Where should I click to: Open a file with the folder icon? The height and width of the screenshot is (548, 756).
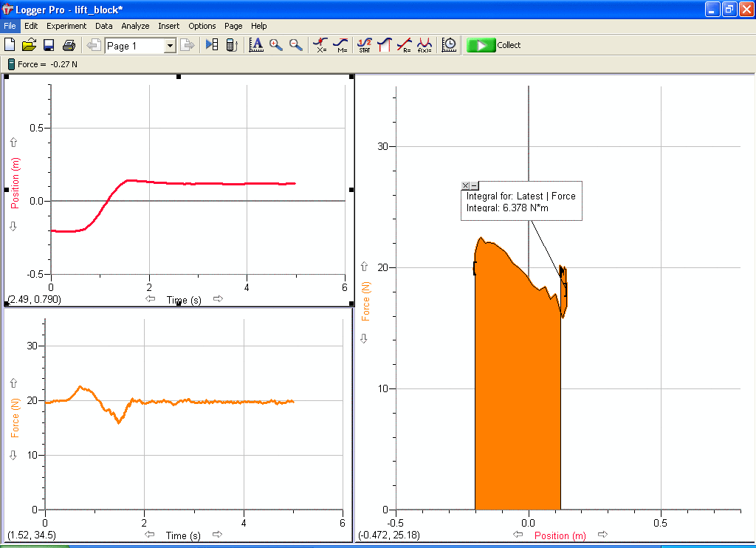click(x=30, y=45)
